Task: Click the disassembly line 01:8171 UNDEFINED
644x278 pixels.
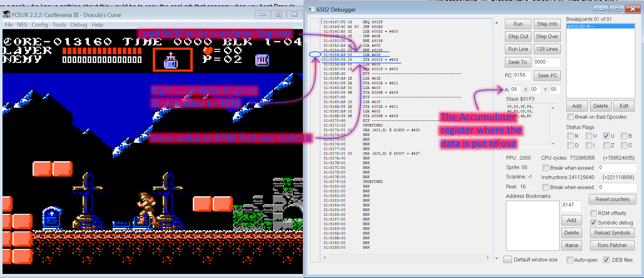Action: tap(353, 125)
